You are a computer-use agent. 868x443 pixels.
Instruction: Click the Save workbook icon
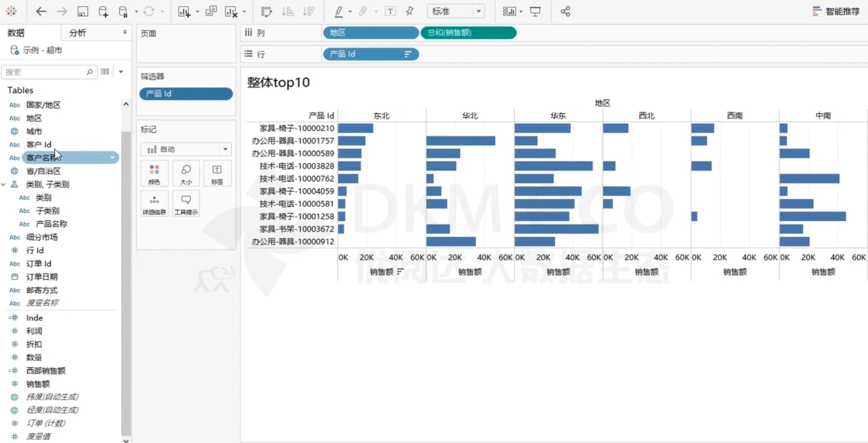82,11
